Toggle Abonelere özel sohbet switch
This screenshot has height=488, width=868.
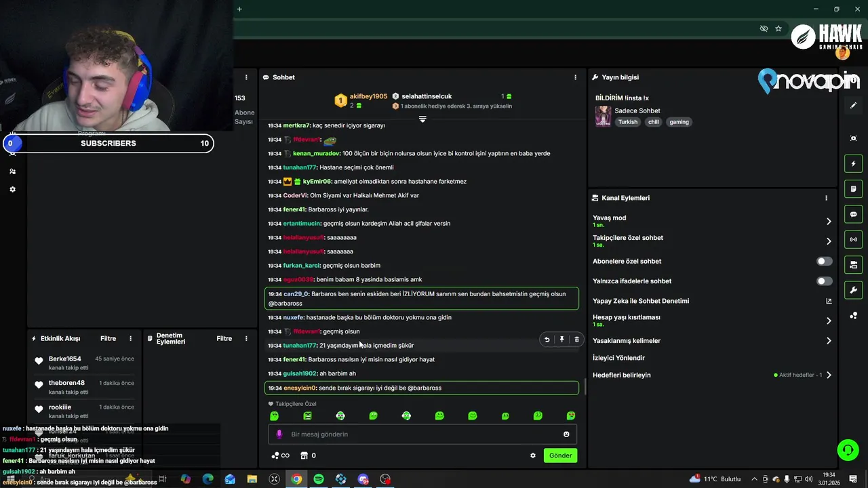[x=825, y=262]
